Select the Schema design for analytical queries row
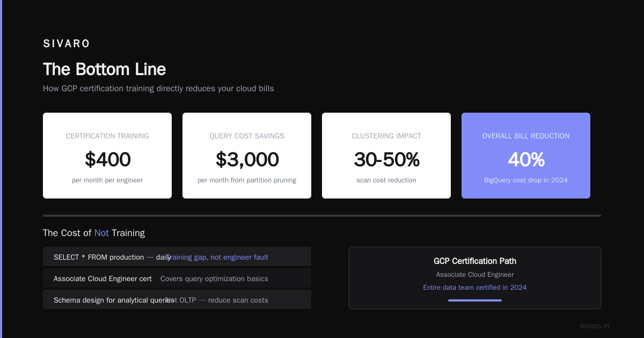Screen dimensions: 644x338 [177, 299]
